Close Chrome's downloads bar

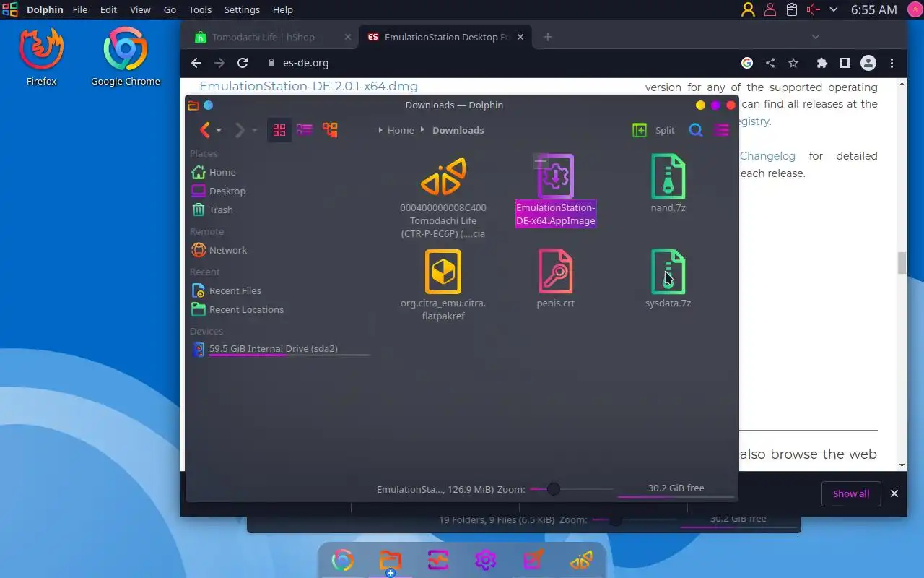tap(894, 493)
